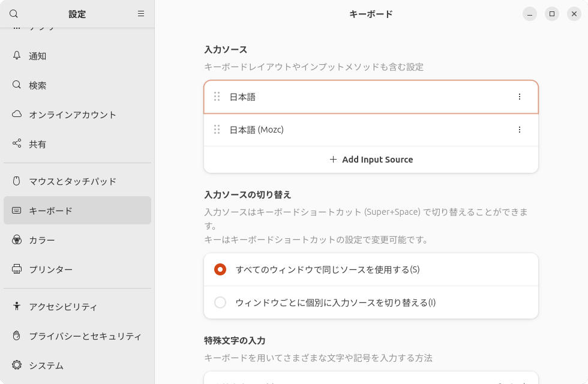
Task: Select the アクセシビリティ accessibility icon
Action: [17, 307]
